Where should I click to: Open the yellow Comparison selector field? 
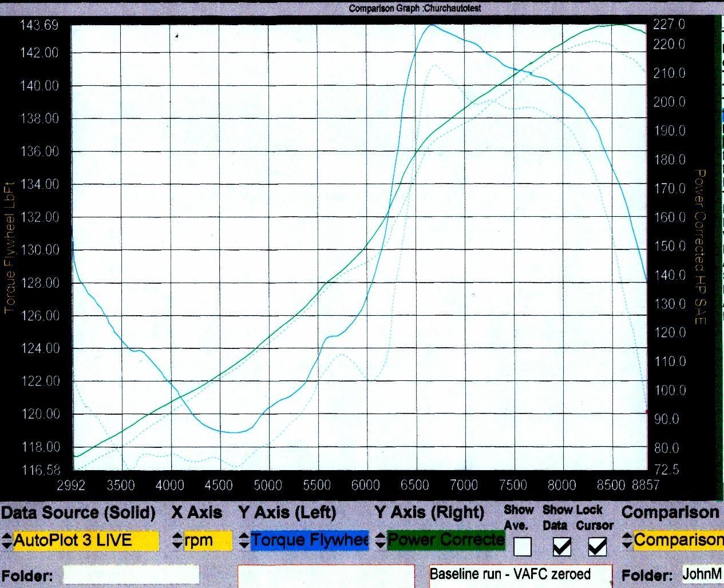pyautogui.click(x=678, y=540)
